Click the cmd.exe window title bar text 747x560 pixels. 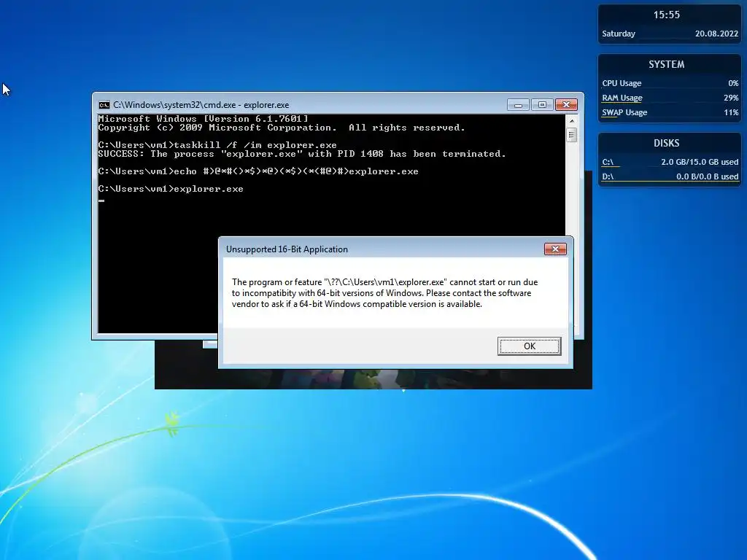pos(201,105)
